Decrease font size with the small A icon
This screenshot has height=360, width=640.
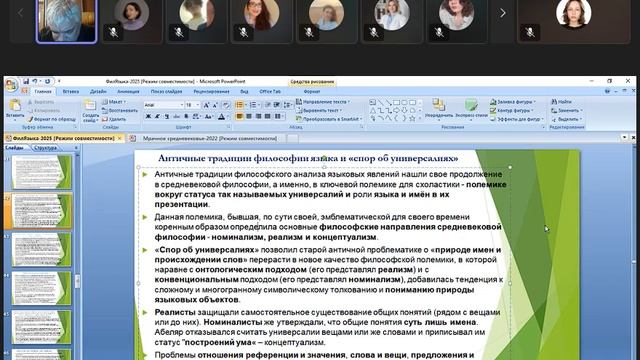[x=215, y=105]
